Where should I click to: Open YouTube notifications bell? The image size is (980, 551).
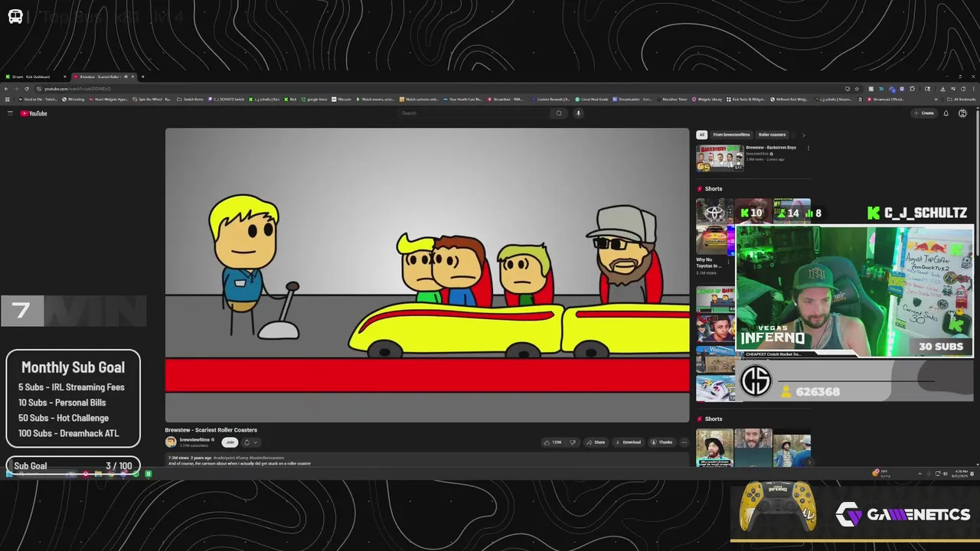point(946,113)
